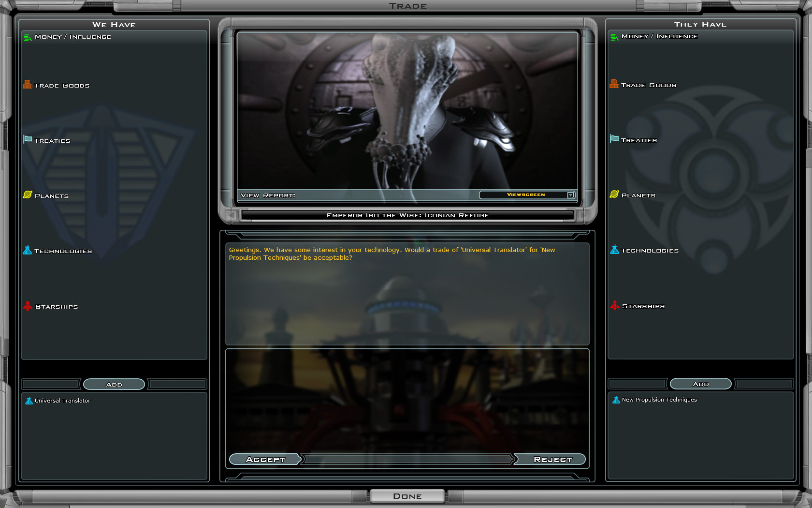
Task: Expand Starships category in We Have panel
Action: 57,307
